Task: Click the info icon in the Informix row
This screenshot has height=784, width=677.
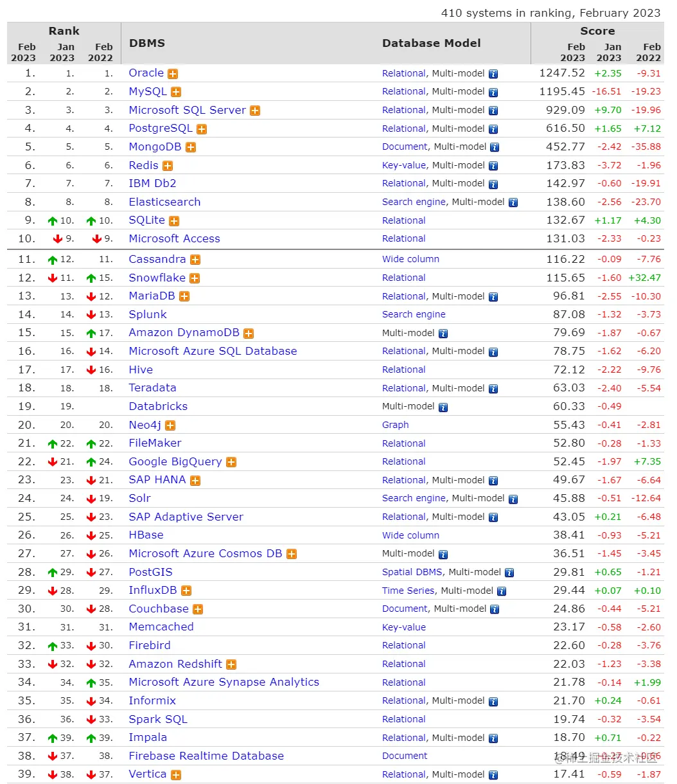Action: pos(493,702)
